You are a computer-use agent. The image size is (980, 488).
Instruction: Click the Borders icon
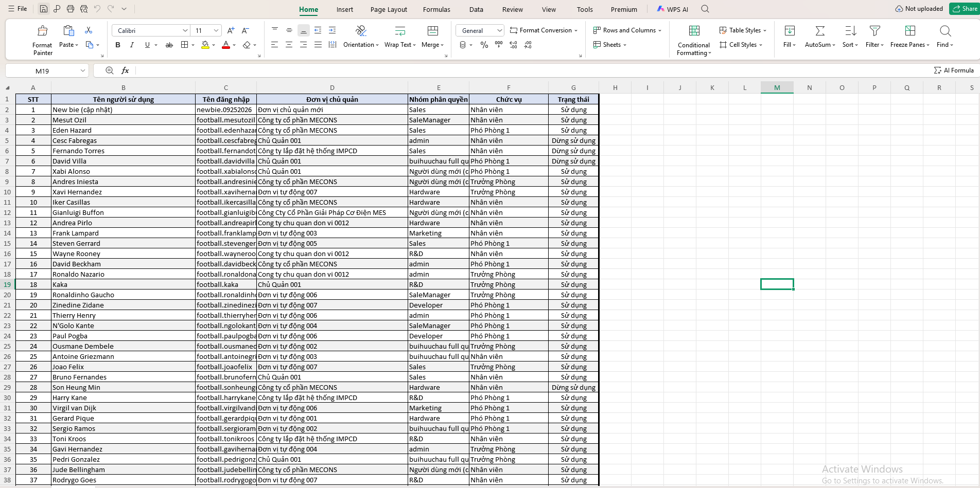tap(185, 45)
